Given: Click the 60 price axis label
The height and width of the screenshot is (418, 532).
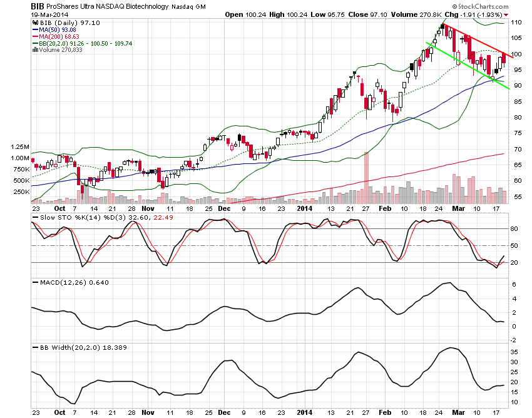Looking at the screenshot, I should point(518,180).
